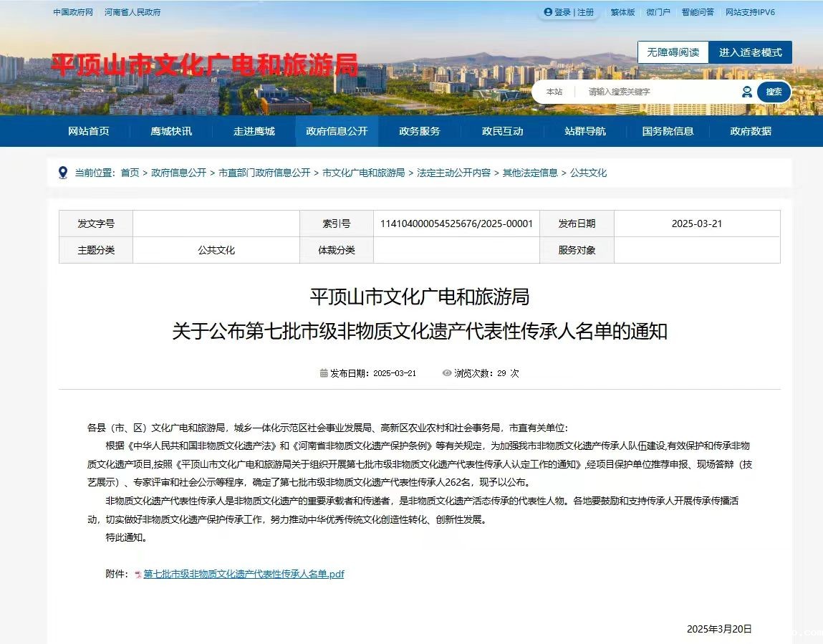Open 首页 from the breadcrumb trail
Viewport: 823px width, 644px height.
[x=130, y=172]
